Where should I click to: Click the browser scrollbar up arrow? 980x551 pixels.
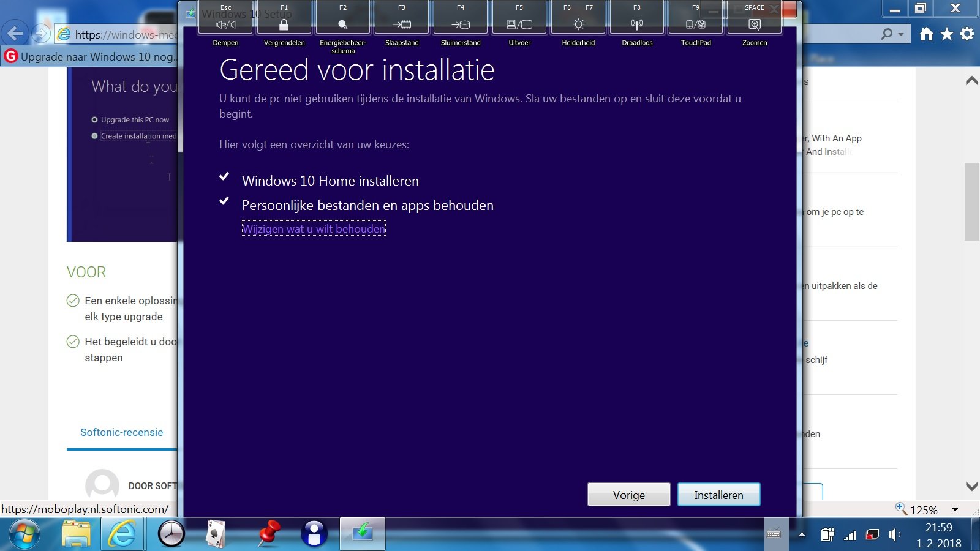click(x=972, y=81)
